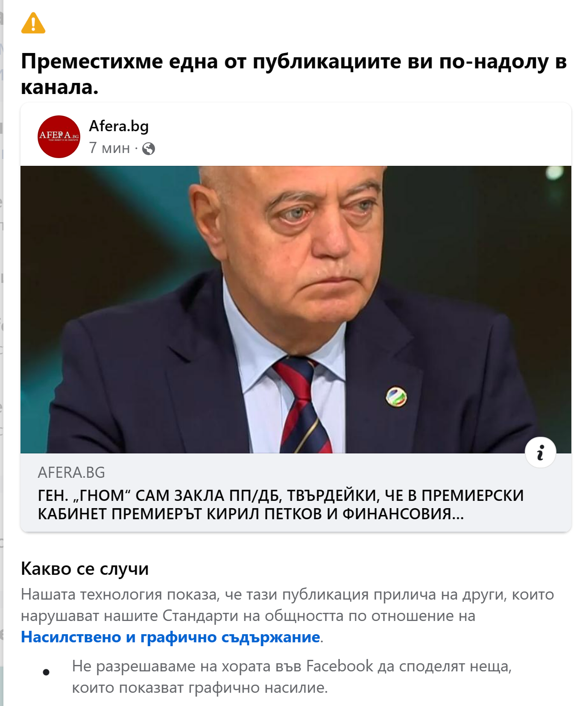
Task: Click the globe public-visibility icon
Action: pyautogui.click(x=149, y=149)
